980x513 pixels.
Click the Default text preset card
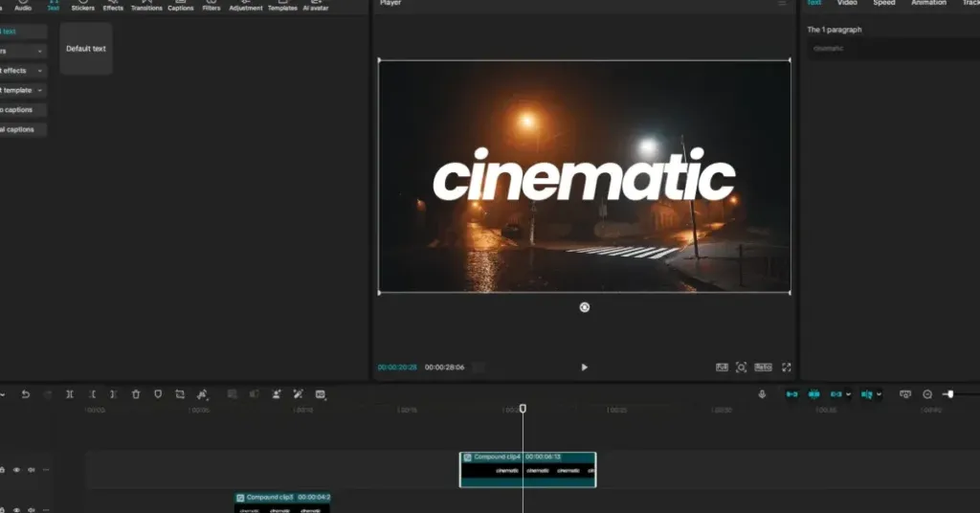(86, 49)
